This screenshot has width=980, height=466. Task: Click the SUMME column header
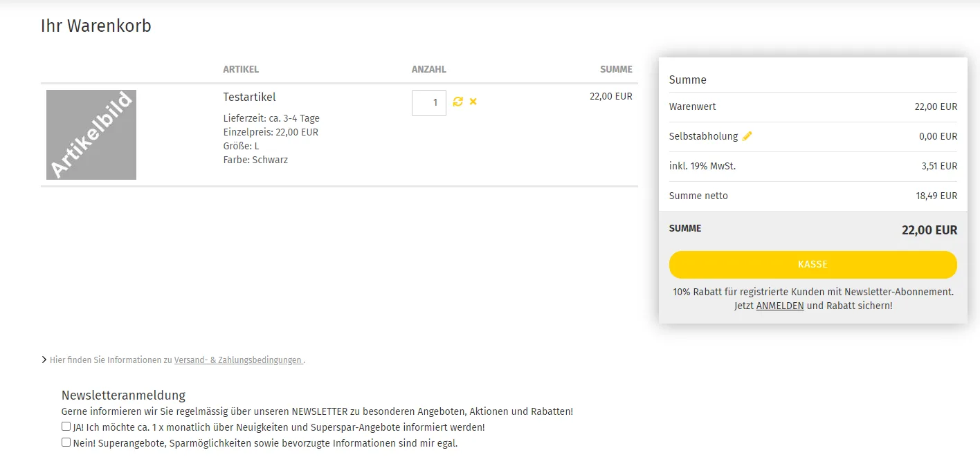(616, 69)
